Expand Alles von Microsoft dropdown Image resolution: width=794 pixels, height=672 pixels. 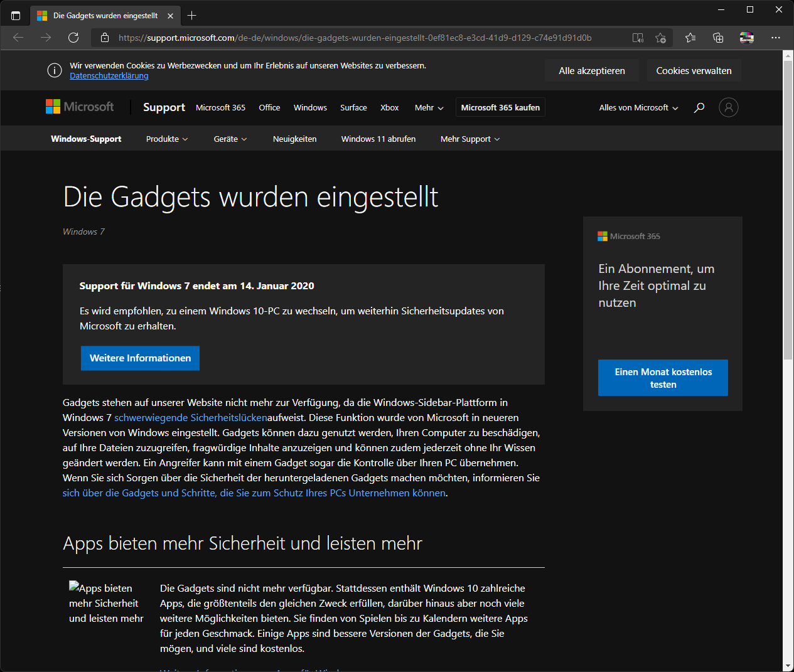point(638,108)
